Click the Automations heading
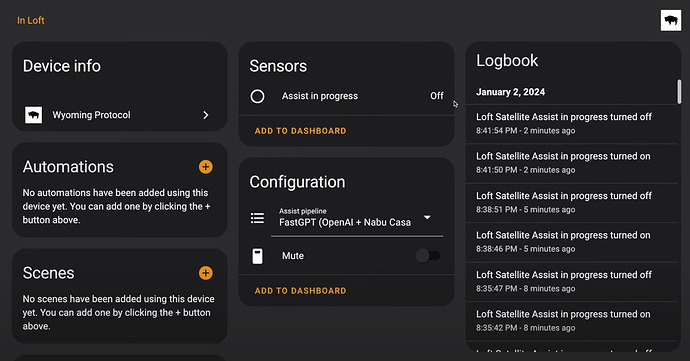690x361 pixels. pyautogui.click(x=68, y=167)
